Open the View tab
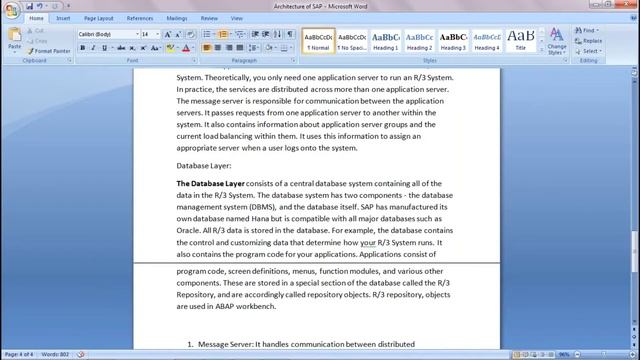 pos(236,18)
